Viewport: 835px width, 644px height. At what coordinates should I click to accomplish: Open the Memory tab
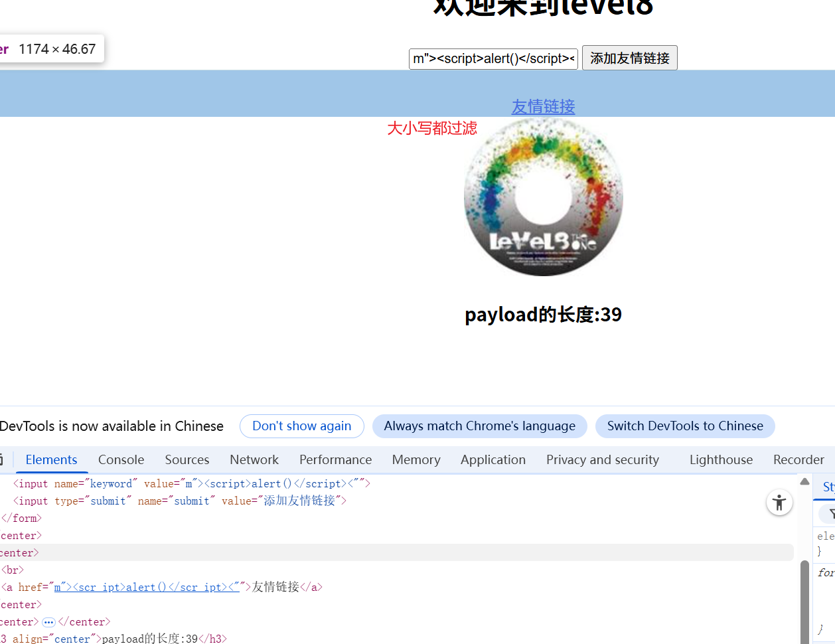tap(416, 459)
